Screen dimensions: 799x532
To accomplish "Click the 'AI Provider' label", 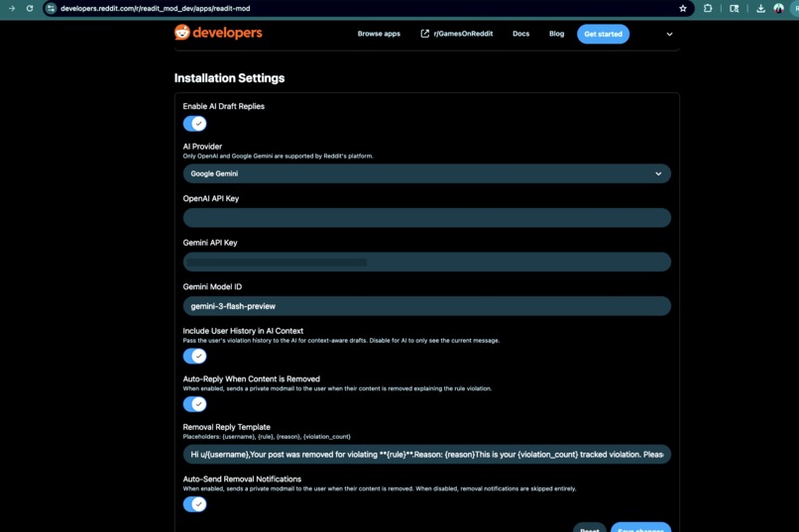I will coord(202,146).
